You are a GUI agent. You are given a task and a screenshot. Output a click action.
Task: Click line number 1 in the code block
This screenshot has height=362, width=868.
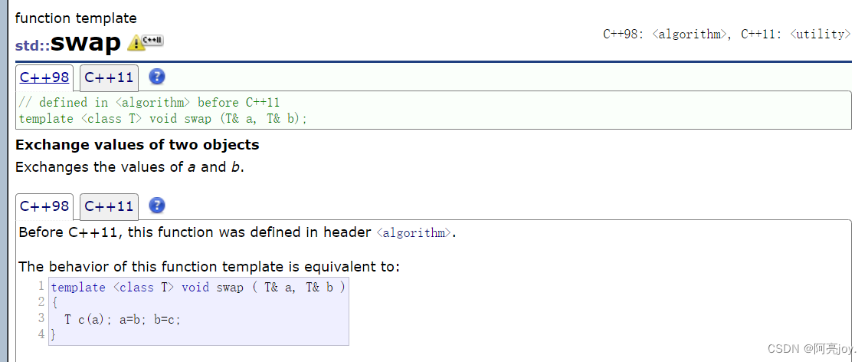[41, 287]
